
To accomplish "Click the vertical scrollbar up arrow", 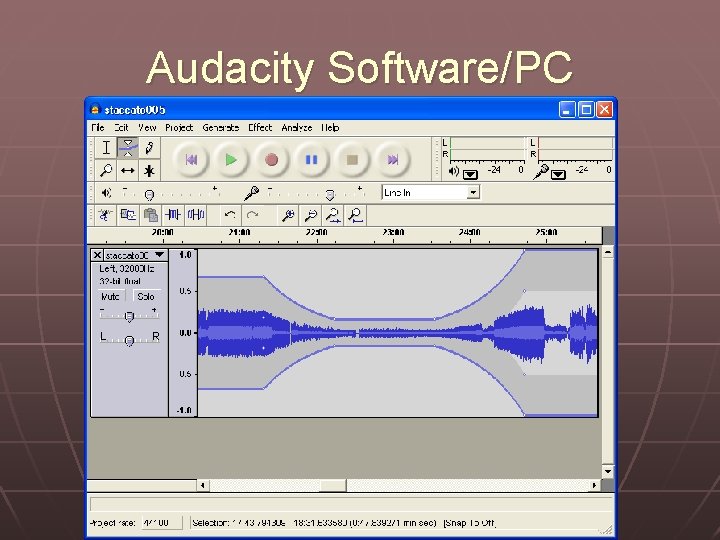I will 608,253.
